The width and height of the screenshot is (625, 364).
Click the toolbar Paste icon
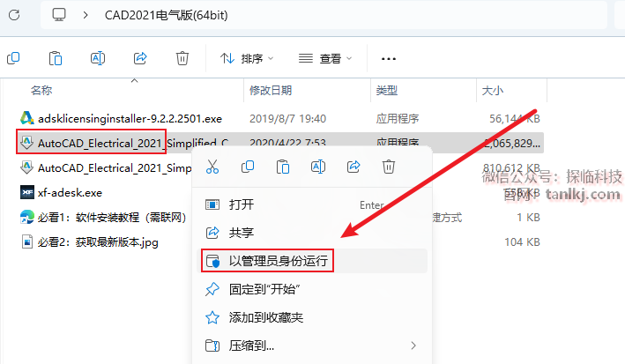click(x=56, y=58)
